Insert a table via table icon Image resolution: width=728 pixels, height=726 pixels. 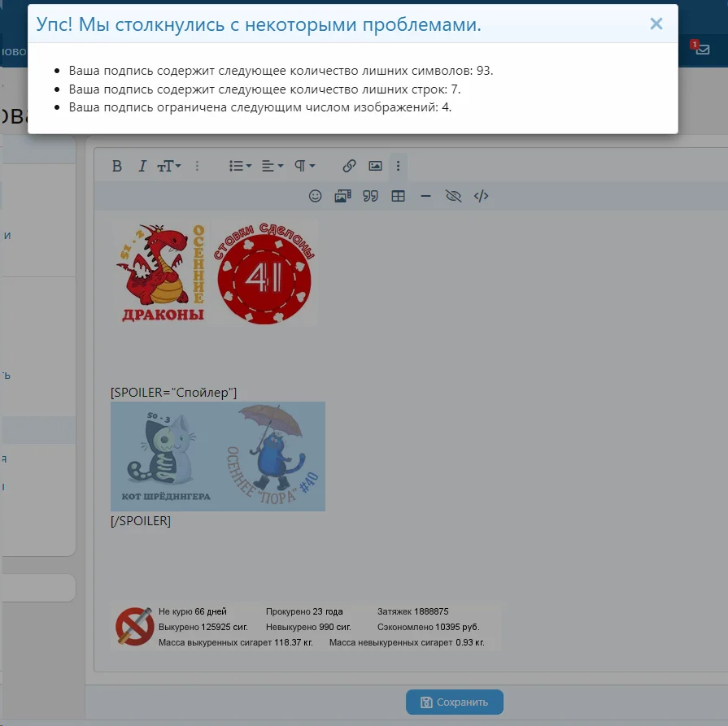point(398,196)
